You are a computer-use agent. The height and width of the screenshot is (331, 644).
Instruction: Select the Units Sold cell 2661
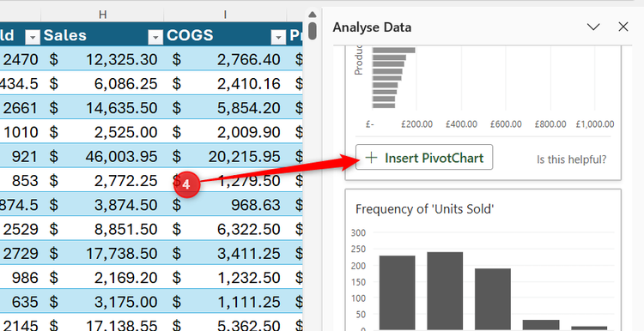[x=20, y=108]
